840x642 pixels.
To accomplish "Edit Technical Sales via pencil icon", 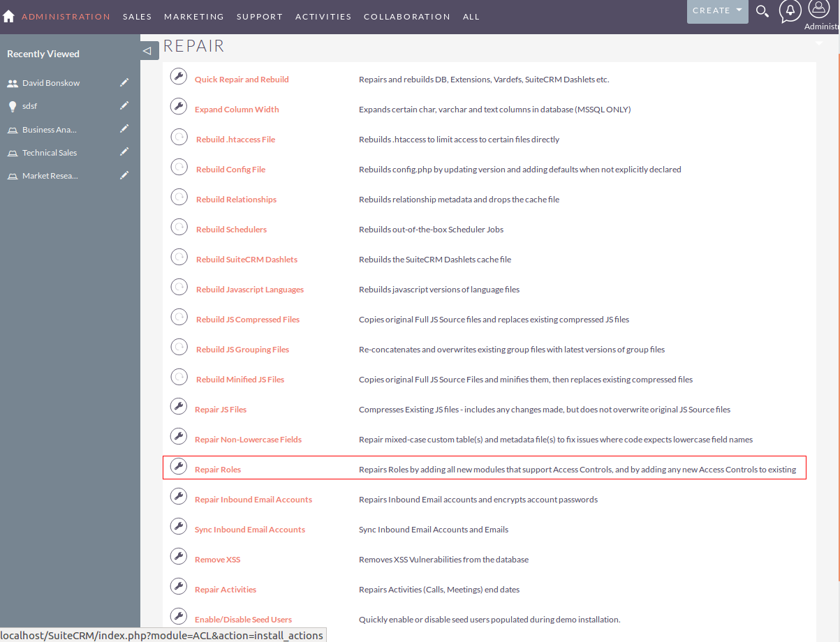I will (124, 152).
